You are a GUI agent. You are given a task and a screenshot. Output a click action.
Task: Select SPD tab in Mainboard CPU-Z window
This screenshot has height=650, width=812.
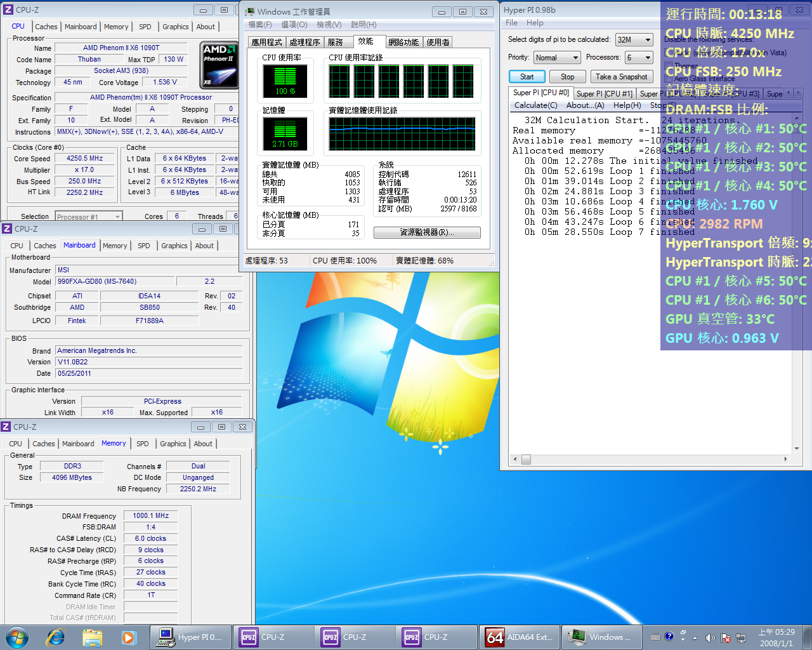point(144,246)
